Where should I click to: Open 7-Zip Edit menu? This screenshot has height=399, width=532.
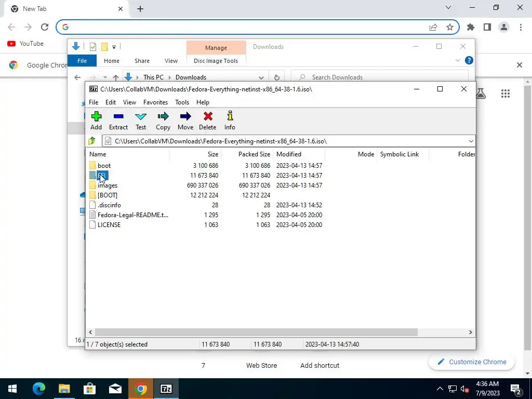pyautogui.click(x=111, y=102)
